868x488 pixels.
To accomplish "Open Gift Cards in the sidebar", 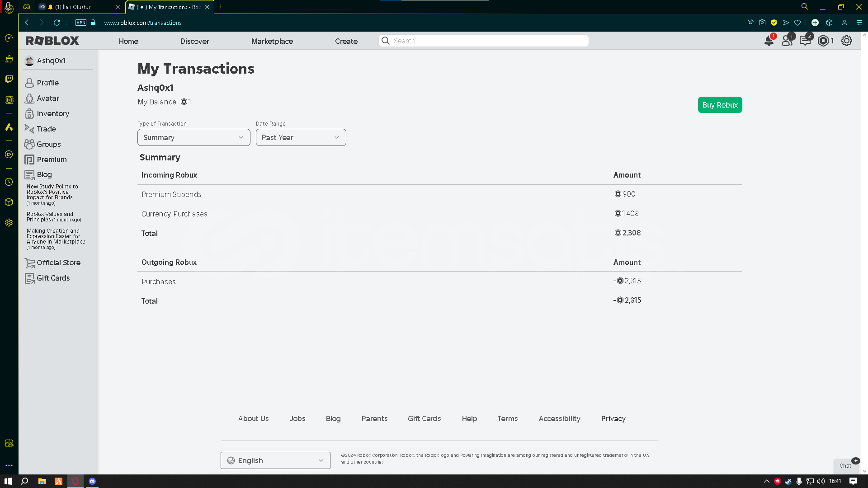I will pos(53,278).
